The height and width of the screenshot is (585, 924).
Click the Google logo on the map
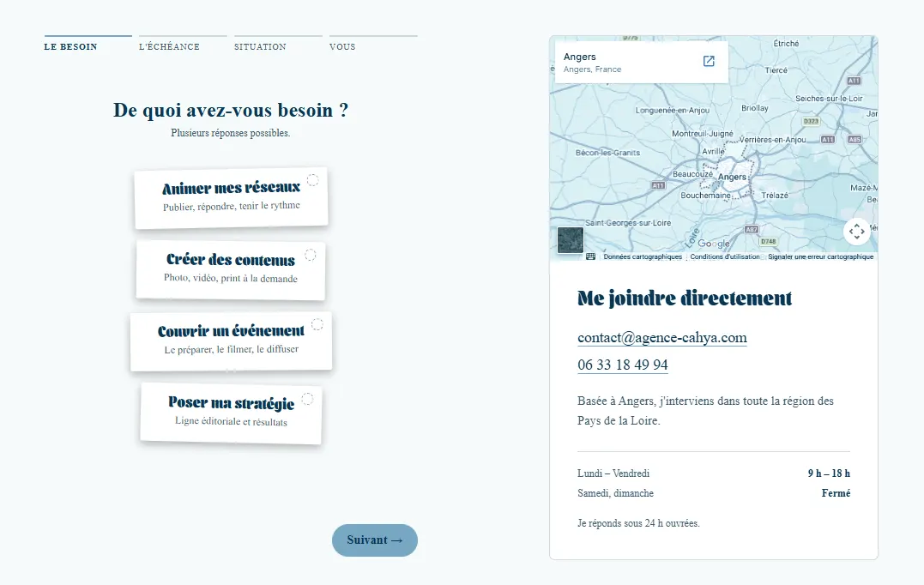point(714,244)
